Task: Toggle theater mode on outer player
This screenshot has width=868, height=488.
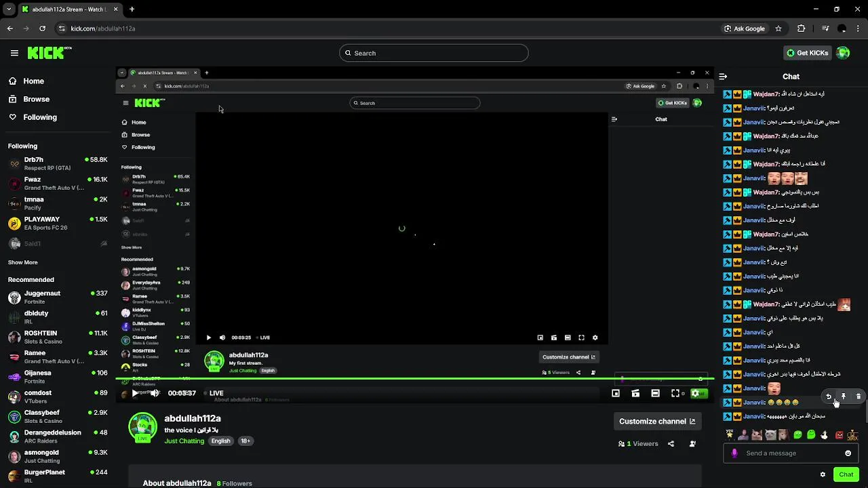Action: point(655,393)
